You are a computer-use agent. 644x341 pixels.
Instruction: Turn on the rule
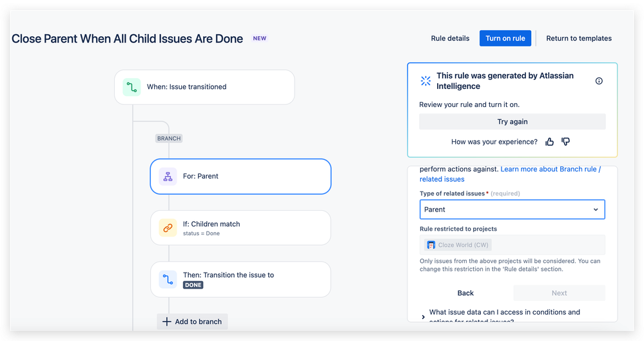(x=505, y=38)
